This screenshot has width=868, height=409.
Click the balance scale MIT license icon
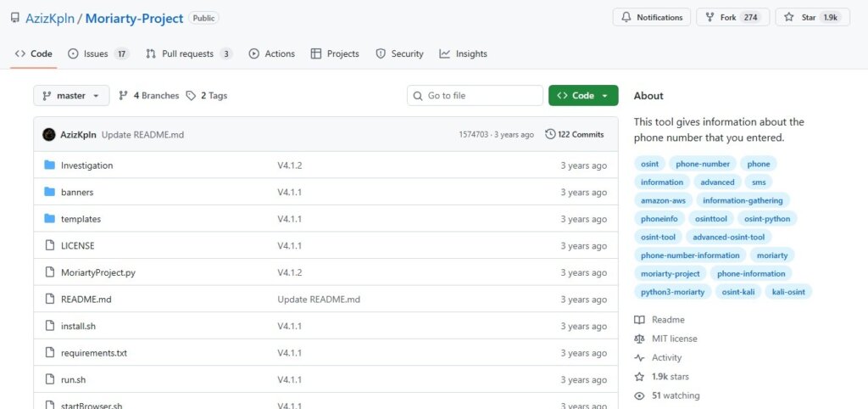pos(639,339)
